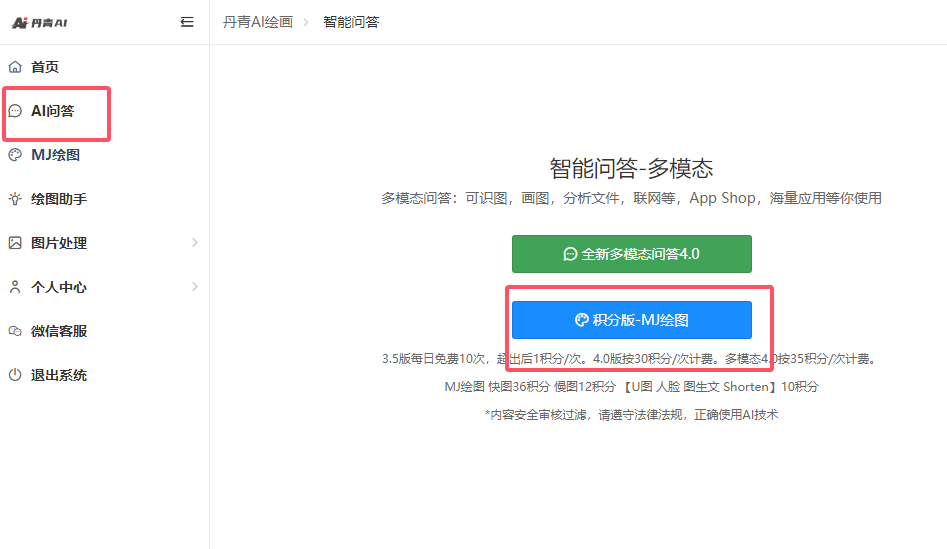
Task: Select the AI问答 menu label
Action: tap(53, 111)
